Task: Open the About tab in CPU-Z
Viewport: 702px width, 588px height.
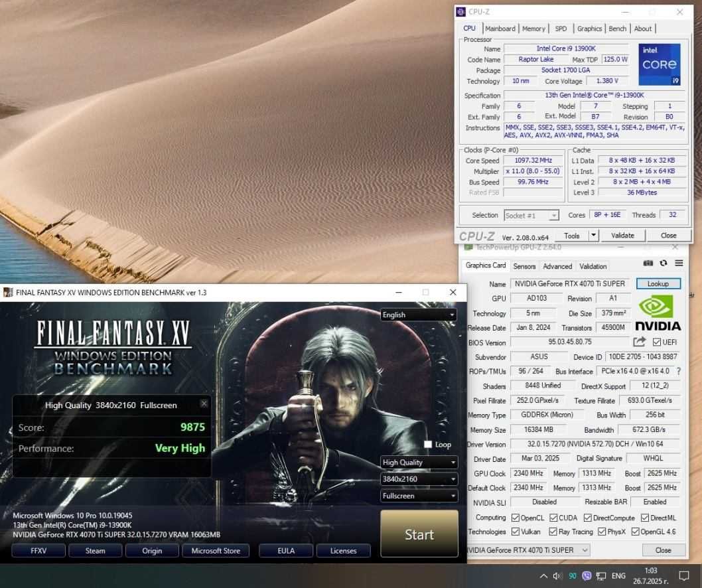Action: click(x=642, y=29)
